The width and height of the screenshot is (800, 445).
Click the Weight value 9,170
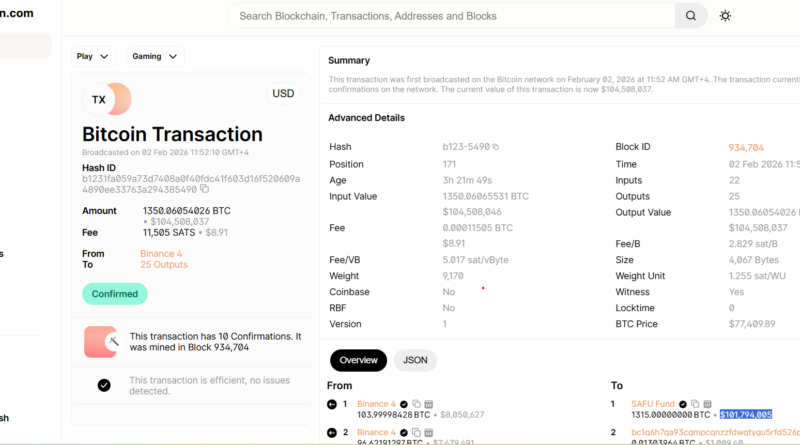pyautogui.click(x=453, y=276)
